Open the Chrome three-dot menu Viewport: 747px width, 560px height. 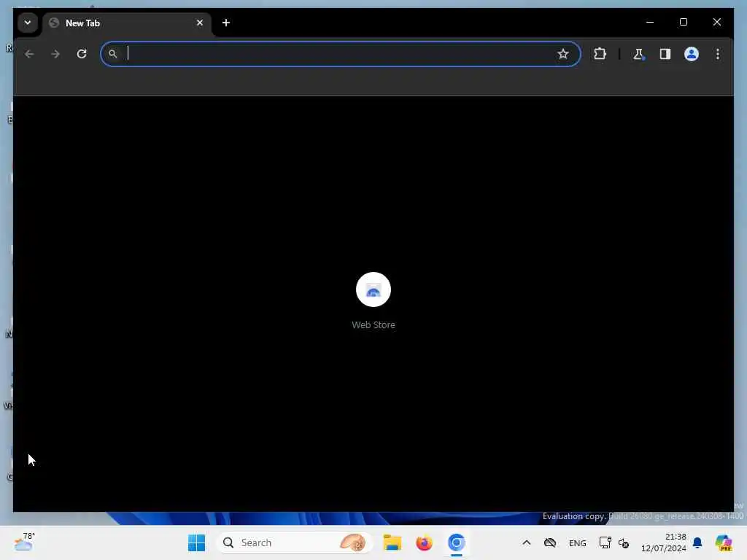tap(718, 54)
